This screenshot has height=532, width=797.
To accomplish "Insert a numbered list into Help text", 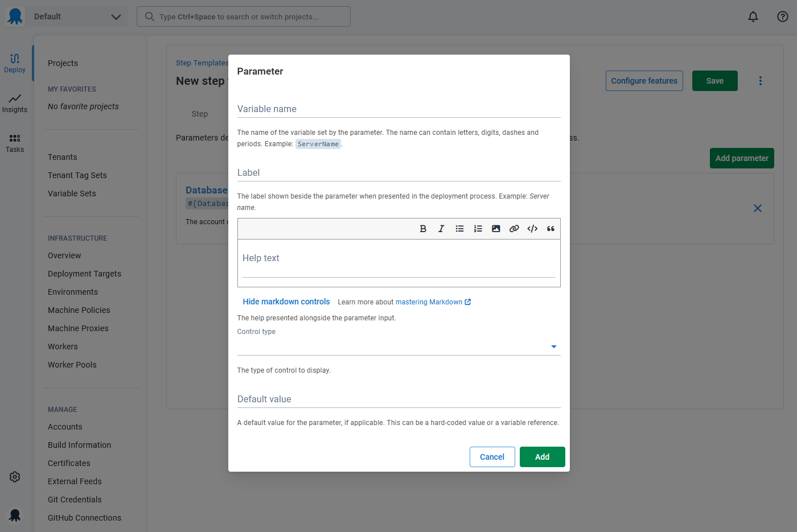I will [x=478, y=228].
